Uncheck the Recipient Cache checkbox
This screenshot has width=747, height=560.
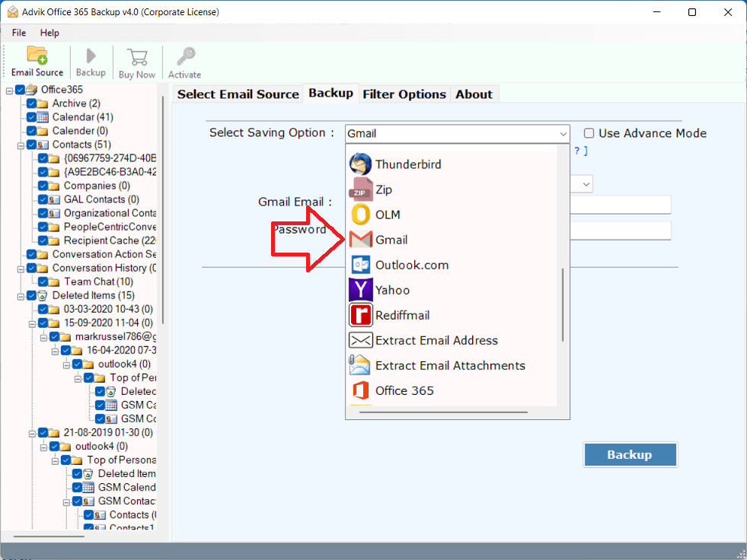coord(43,241)
